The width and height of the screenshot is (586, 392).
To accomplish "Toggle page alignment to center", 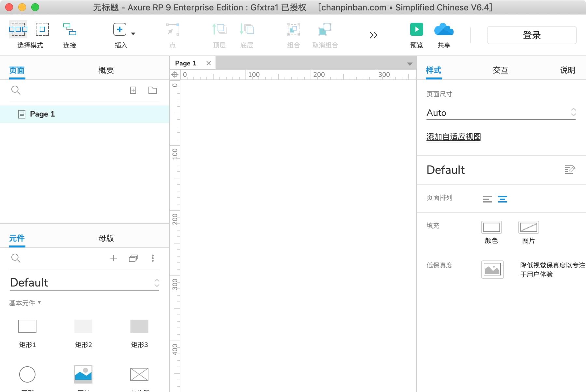I will point(502,199).
